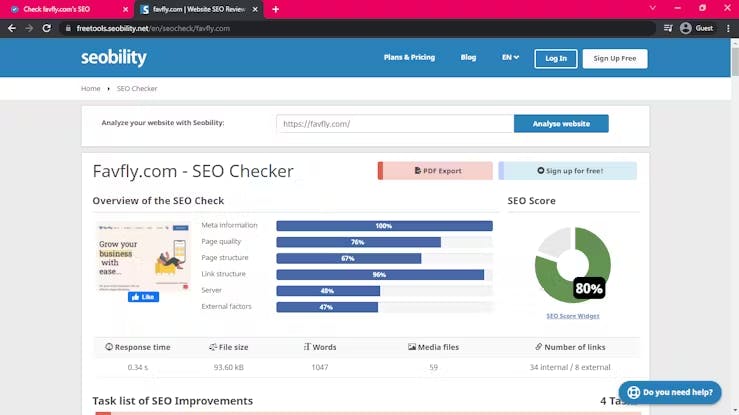This screenshot has height=415, width=739.
Task: Click the Guest profile avatar
Action: [686, 28]
